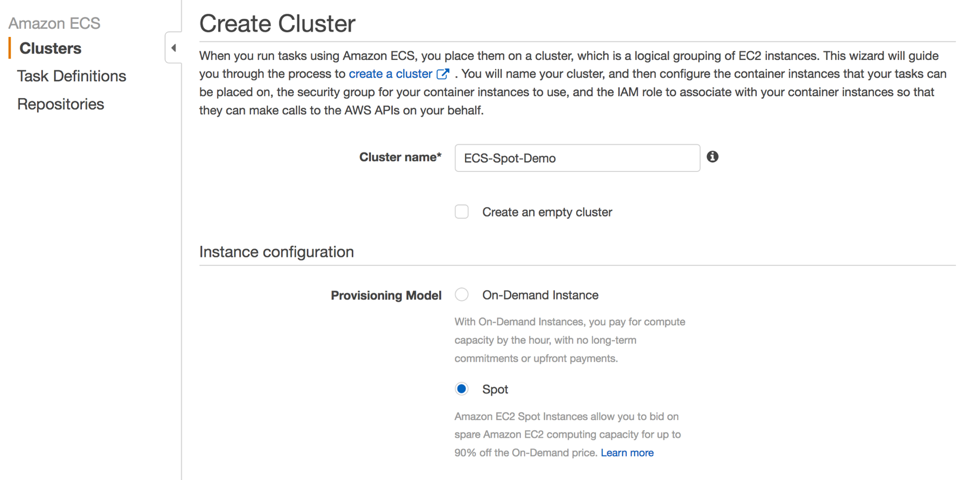Click the info icon beside Cluster name
The image size is (973, 480).
click(x=712, y=157)
